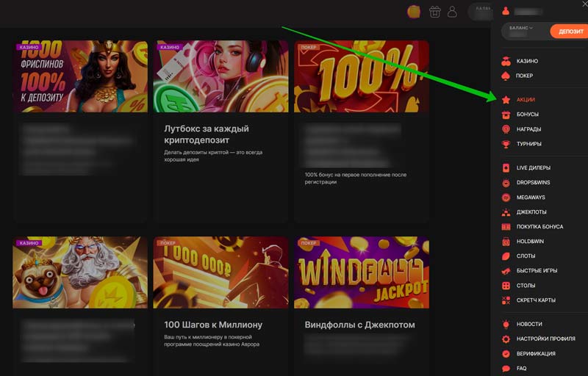Click the Покер spade icon in sidebar

coord(506,76)
